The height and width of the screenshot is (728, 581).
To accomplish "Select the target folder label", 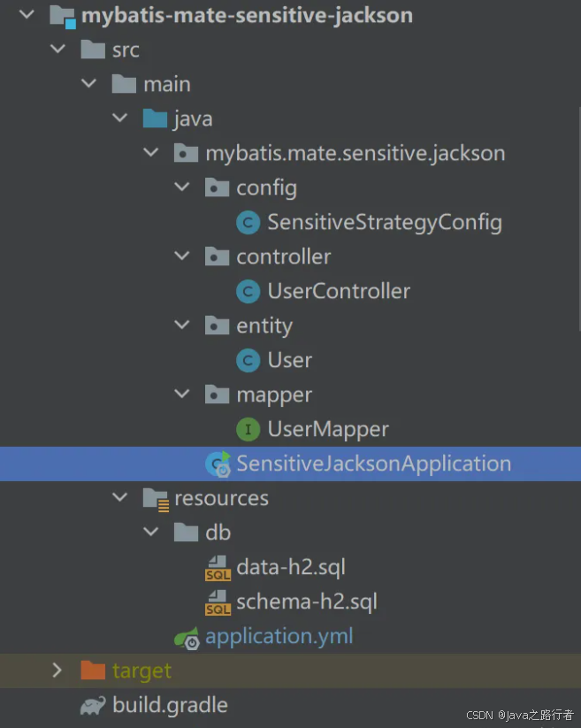I will point(141,671).
